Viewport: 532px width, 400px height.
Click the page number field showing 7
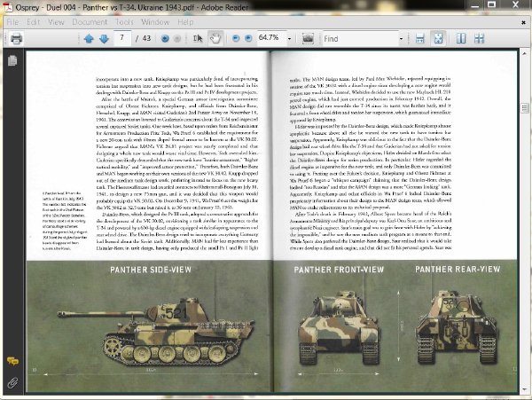pos(122,38)
